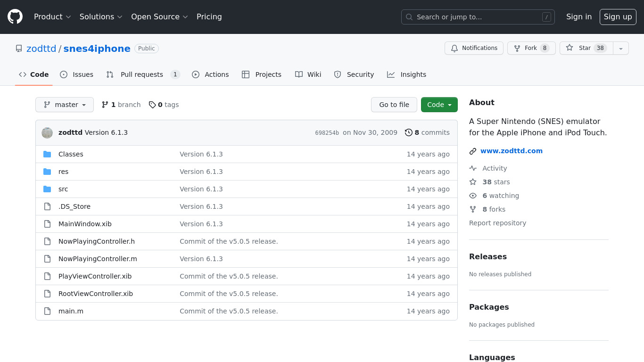Open the Wiki tab
Screen dimensions: 644x362
coord(308,74)
